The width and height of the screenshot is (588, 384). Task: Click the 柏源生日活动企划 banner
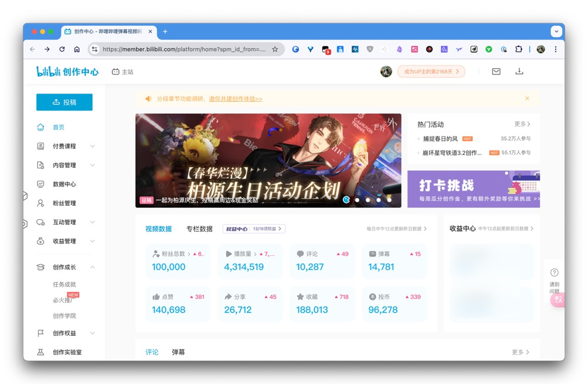[268, 161]
